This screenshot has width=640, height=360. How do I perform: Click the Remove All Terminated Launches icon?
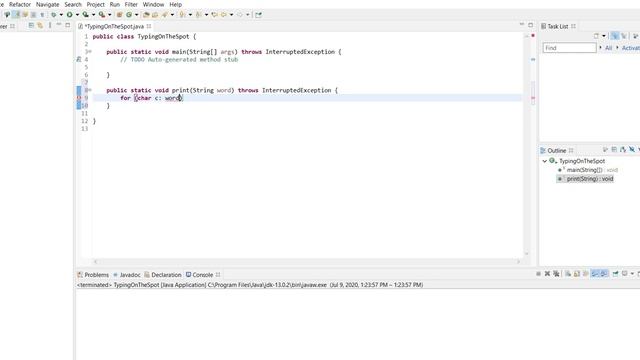click(556, 273)
